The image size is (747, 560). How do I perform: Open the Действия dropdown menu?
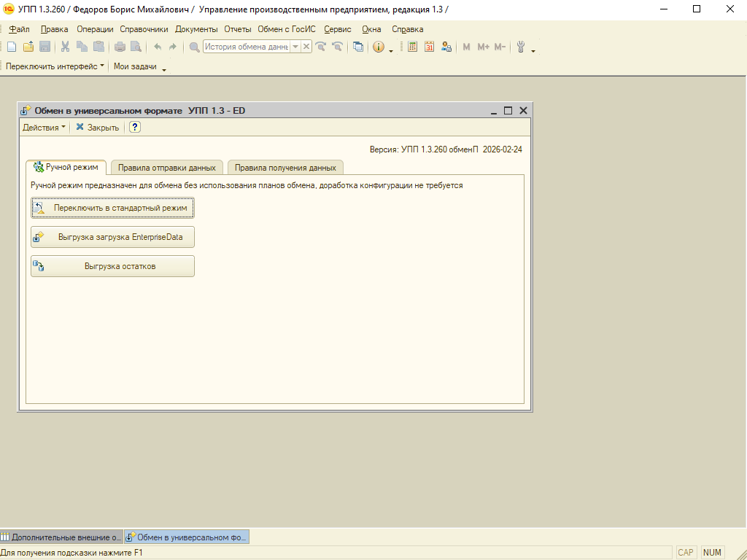tap(44, 127)
